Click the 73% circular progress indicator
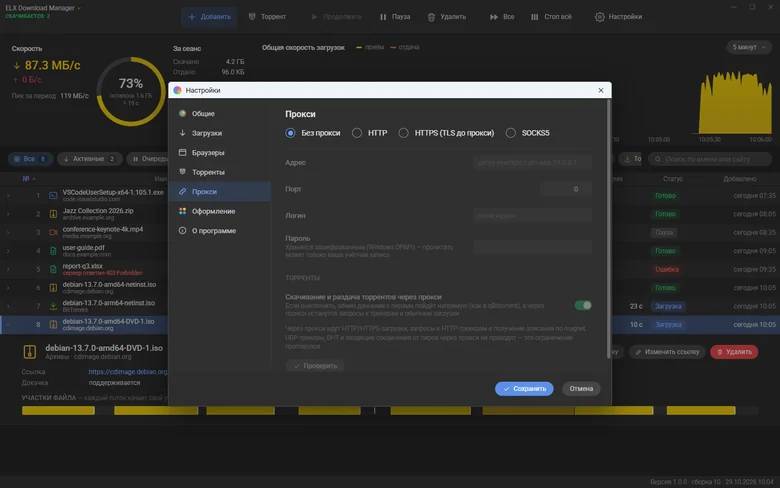 pyautogui.click(x=131, y=91)
